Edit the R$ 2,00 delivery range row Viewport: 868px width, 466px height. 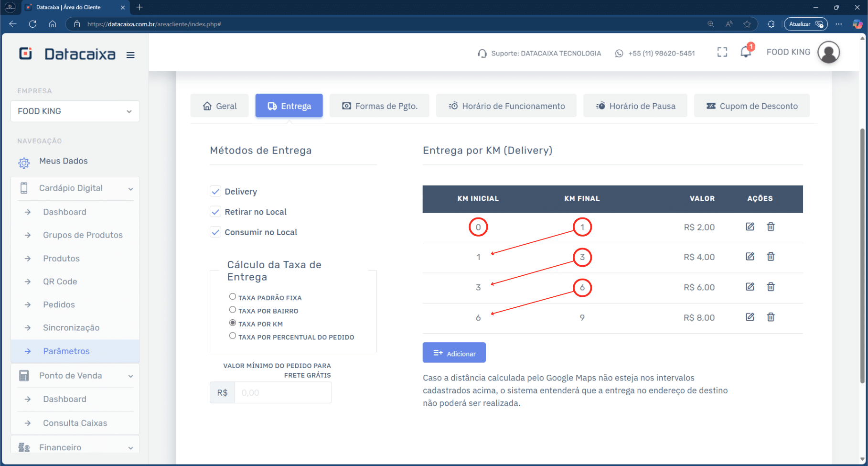750,227
